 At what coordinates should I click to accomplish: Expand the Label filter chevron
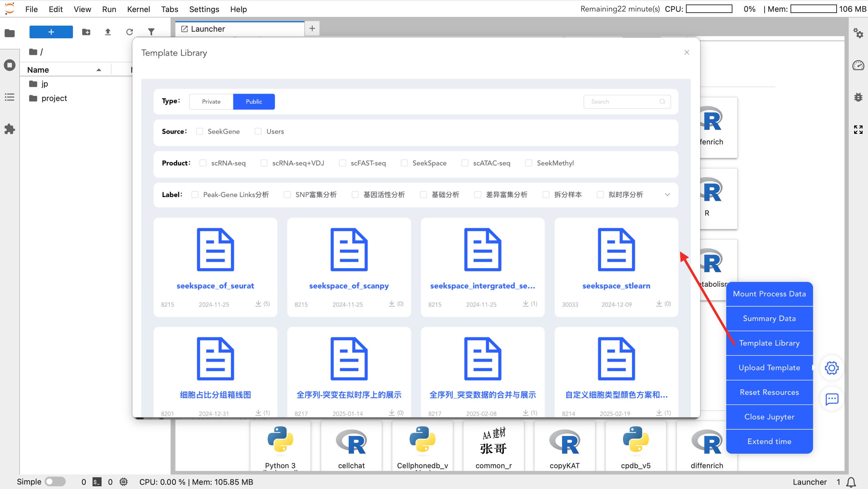pos(667,195)
